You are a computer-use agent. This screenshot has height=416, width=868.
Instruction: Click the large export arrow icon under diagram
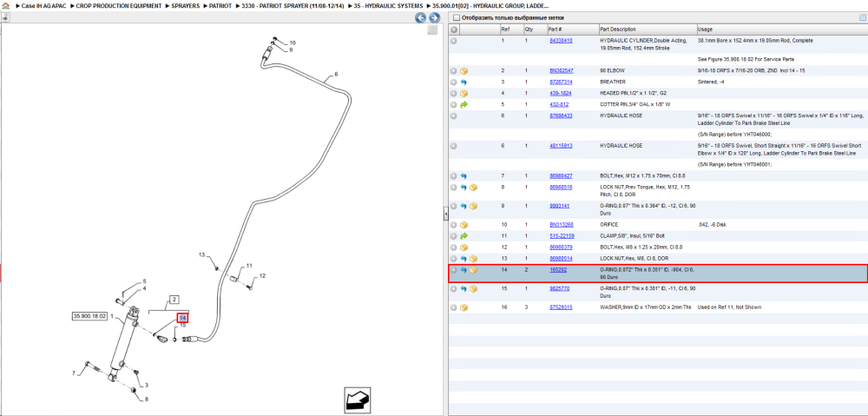(x=356, y=400)
